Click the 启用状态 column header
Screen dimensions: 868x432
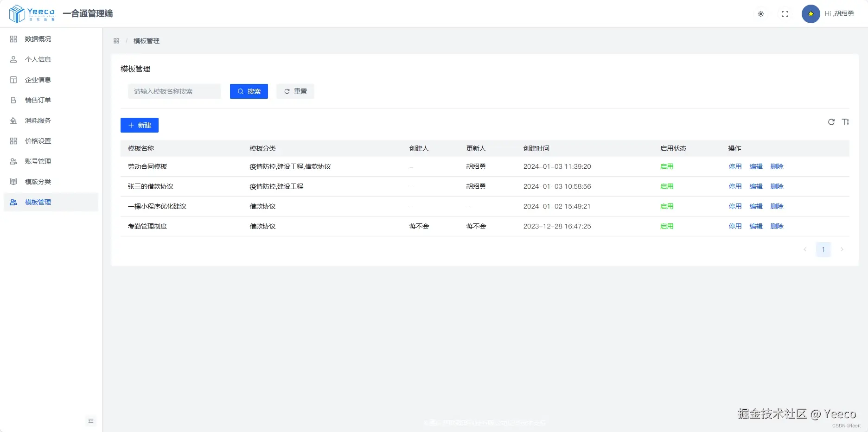tap(673, 148)
